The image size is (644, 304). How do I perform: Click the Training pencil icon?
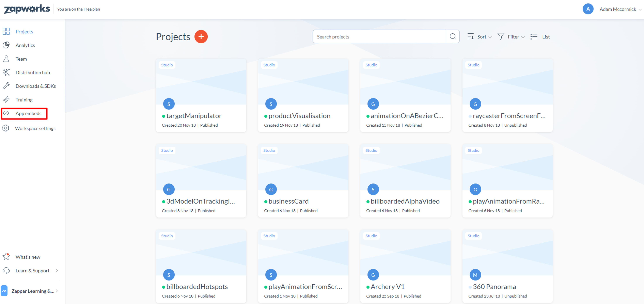tap(6, 100)
